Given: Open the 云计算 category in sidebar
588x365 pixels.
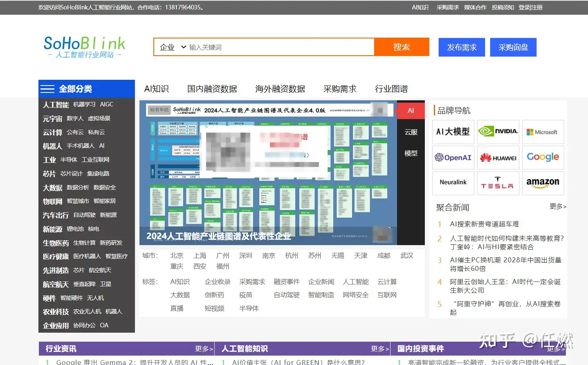Looking at the screenshot, I should [52, 133].
